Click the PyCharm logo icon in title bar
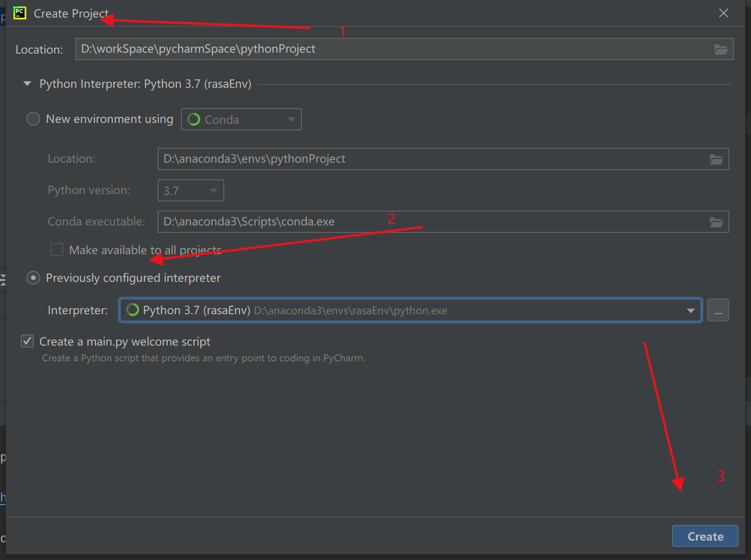The width and height of the screenshot is (751, 560). coord(20,13)
